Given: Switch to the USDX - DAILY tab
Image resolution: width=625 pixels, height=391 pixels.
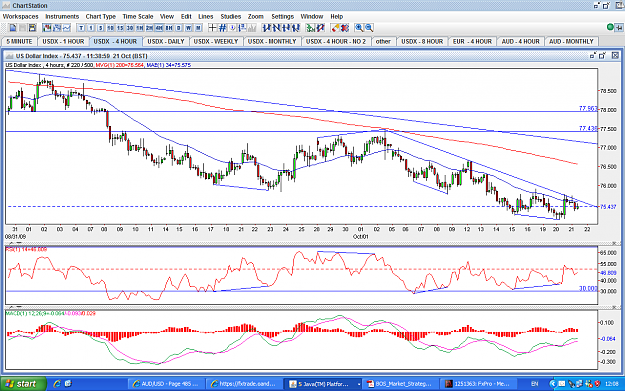Looking at the screenshot, I should point(166,41).
